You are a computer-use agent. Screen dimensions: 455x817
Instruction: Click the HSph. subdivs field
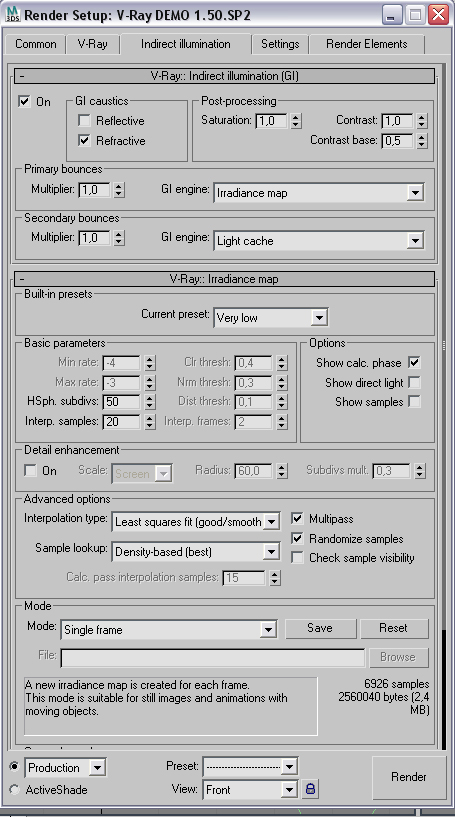pos(121,402)
